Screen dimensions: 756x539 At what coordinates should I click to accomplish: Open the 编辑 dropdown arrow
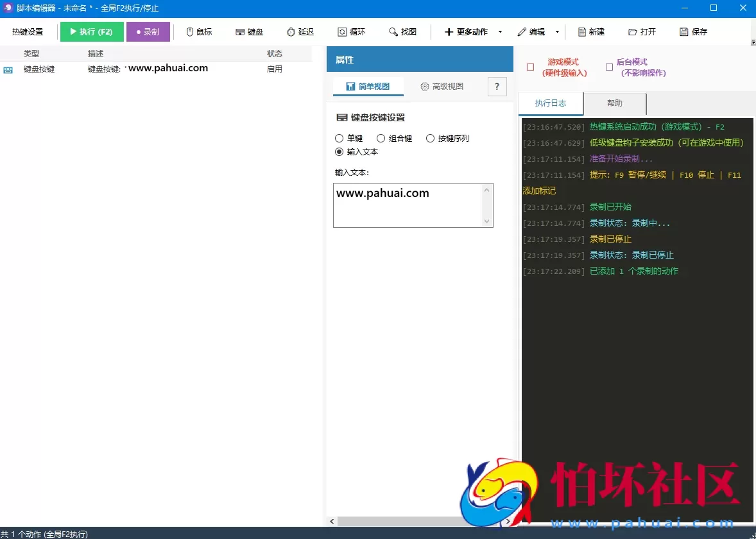pos(556,31)
